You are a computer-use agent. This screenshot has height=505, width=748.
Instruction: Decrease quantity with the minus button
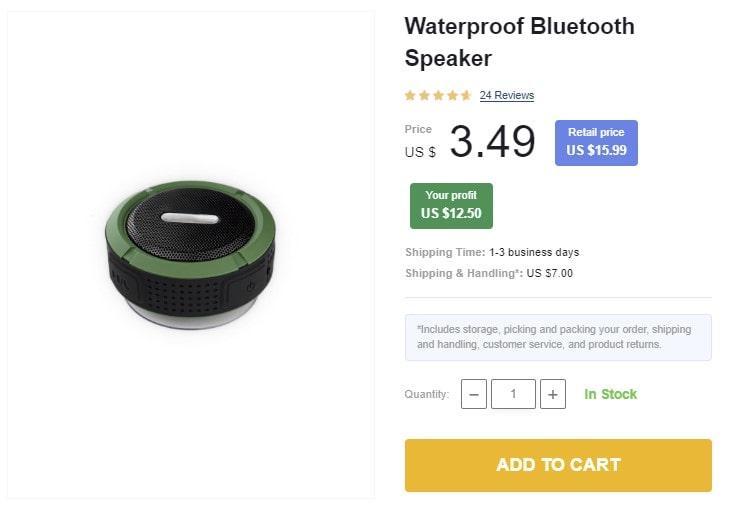point(474,394)
